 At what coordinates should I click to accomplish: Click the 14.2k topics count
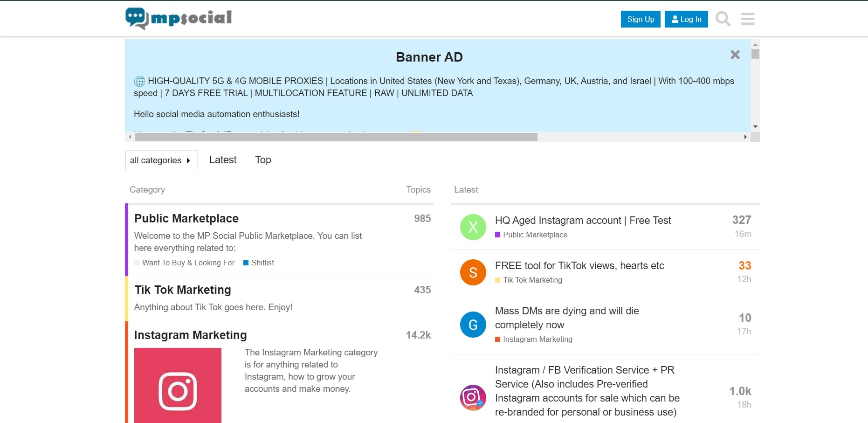click(418, 335)
